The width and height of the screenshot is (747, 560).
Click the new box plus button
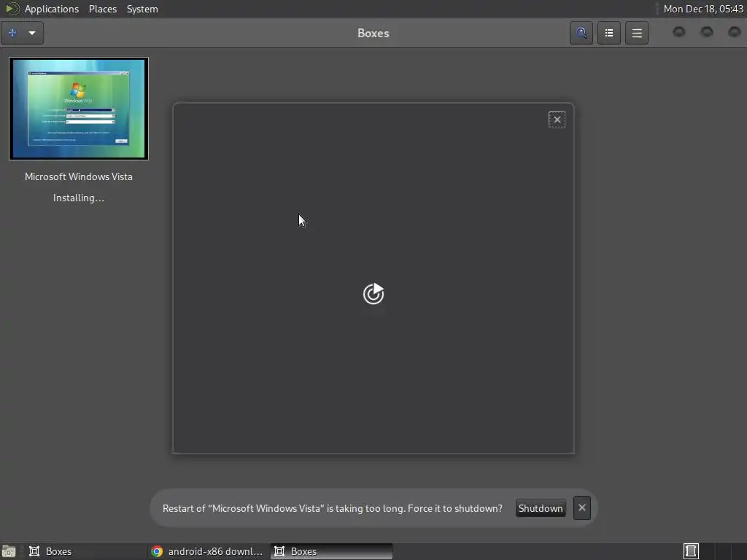12,33
